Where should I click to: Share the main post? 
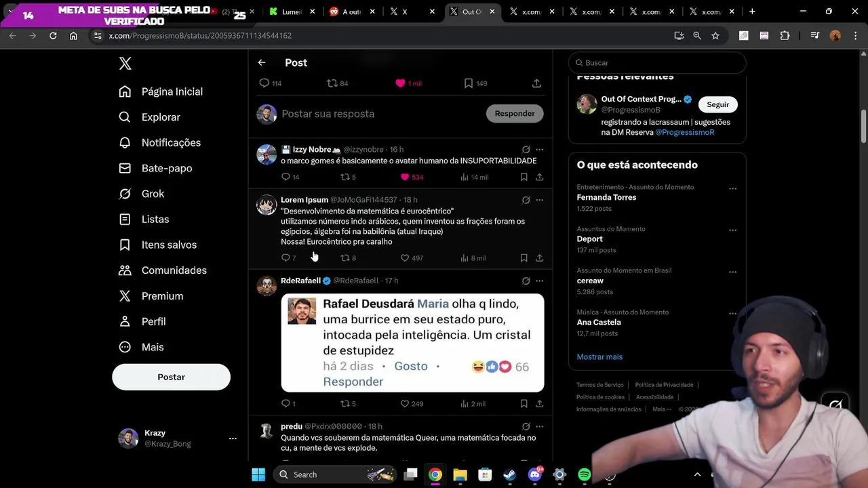(536, 83)
